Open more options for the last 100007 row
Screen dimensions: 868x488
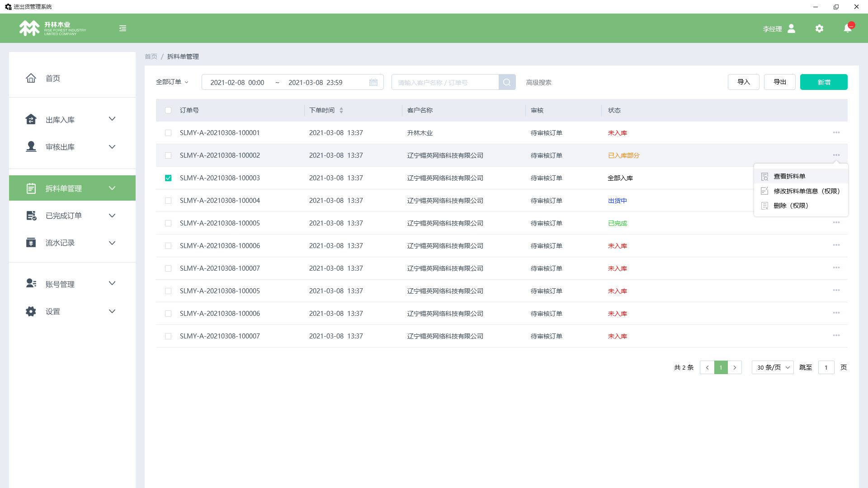click(836, 335)
